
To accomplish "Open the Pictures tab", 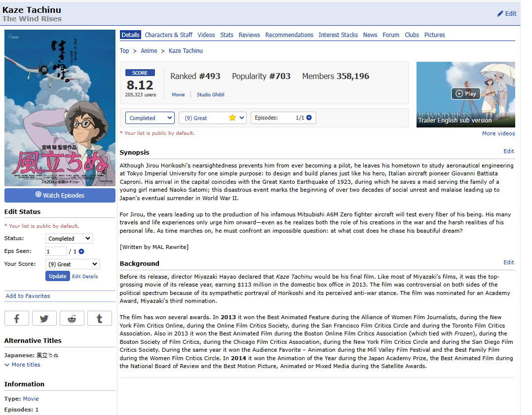I will [434, 35].
